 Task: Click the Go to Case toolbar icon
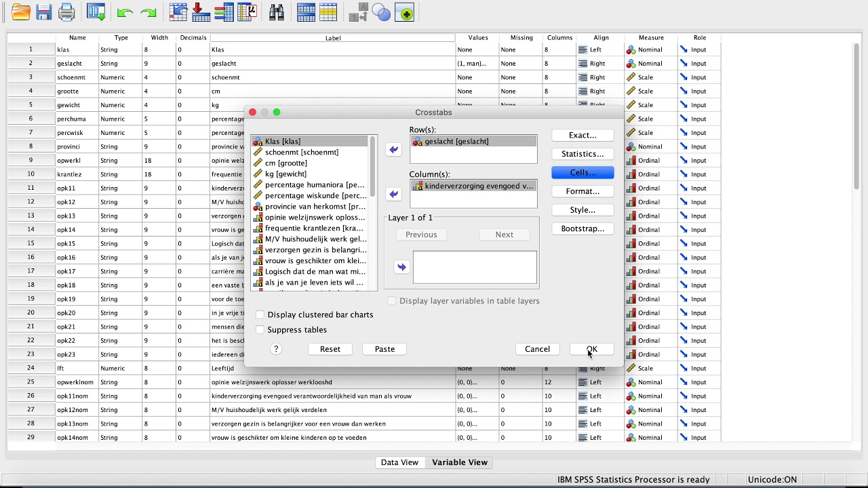(x=178, y=12)
